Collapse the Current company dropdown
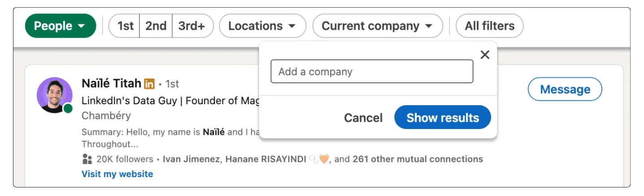This screenshot has width=644, height=196. click(x=377, y=26)
